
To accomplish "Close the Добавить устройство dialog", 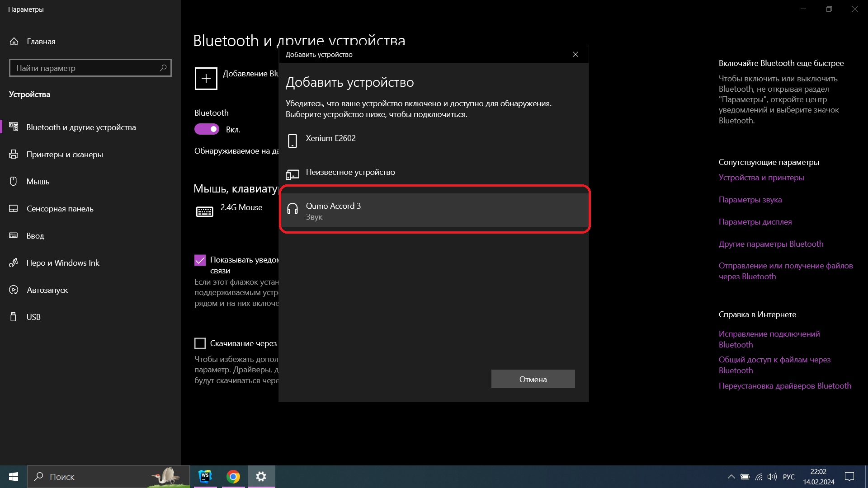I will click(x=576, y=54).
